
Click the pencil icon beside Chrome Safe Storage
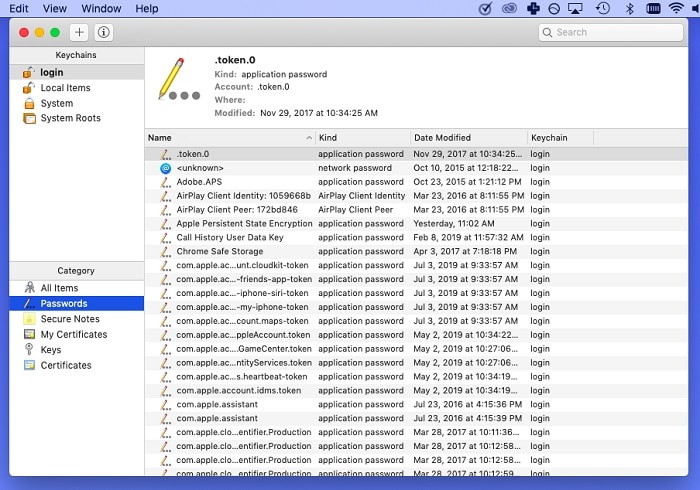coord(166,251)
